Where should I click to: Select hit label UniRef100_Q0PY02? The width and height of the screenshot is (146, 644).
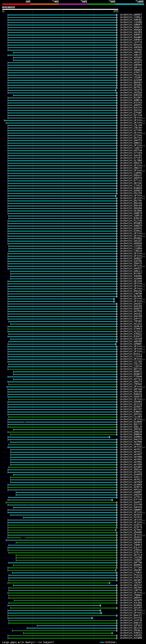click(x=131, y=319)
